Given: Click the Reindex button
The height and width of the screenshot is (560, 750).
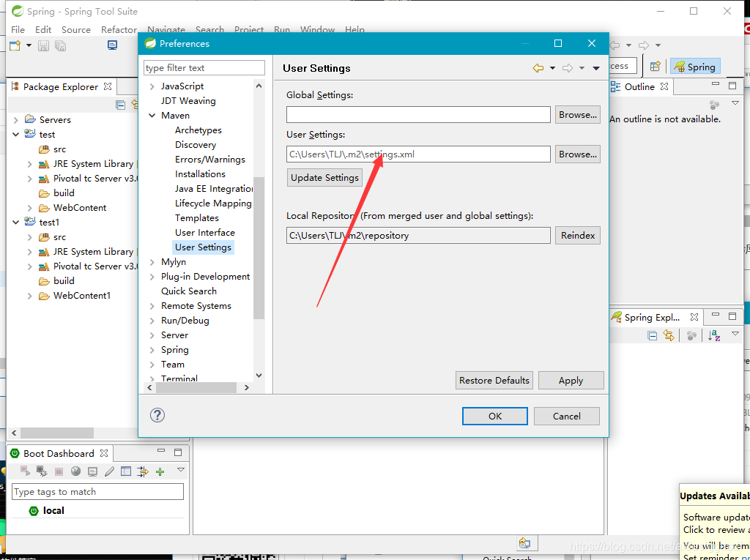Looking at the screenshot, I should [577, 235].
